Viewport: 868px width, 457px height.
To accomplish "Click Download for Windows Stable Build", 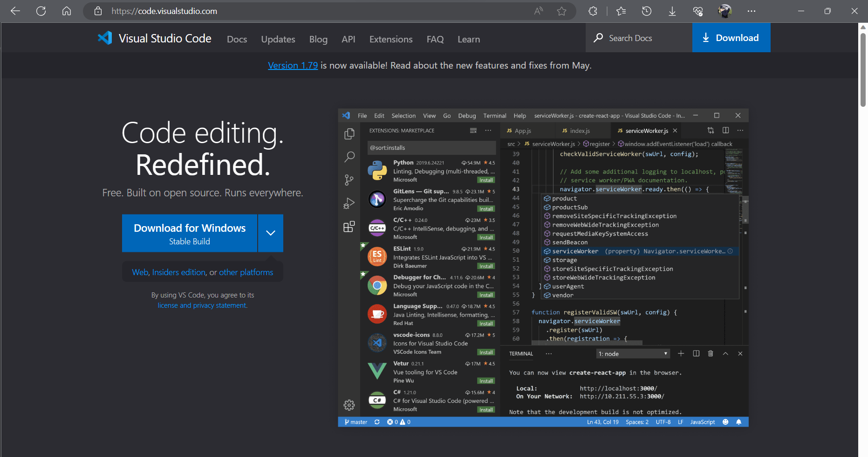I will click(x=190, y=233).
